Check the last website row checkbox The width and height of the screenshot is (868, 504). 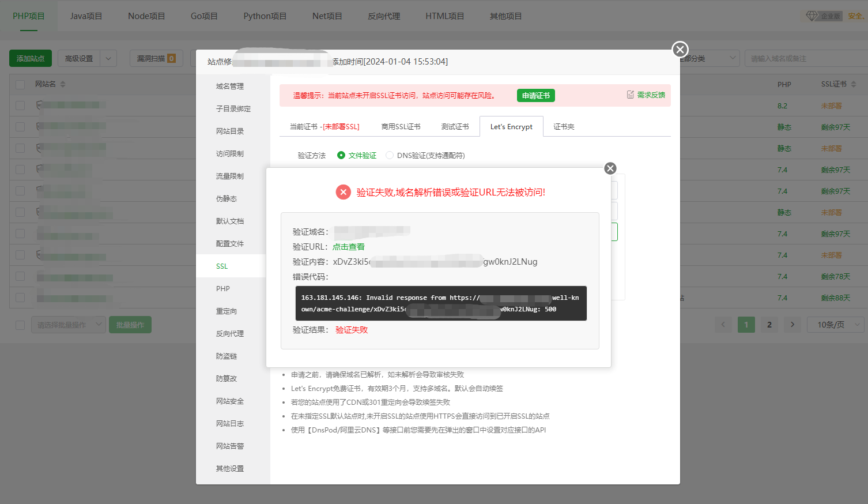(x=20, y=298)
